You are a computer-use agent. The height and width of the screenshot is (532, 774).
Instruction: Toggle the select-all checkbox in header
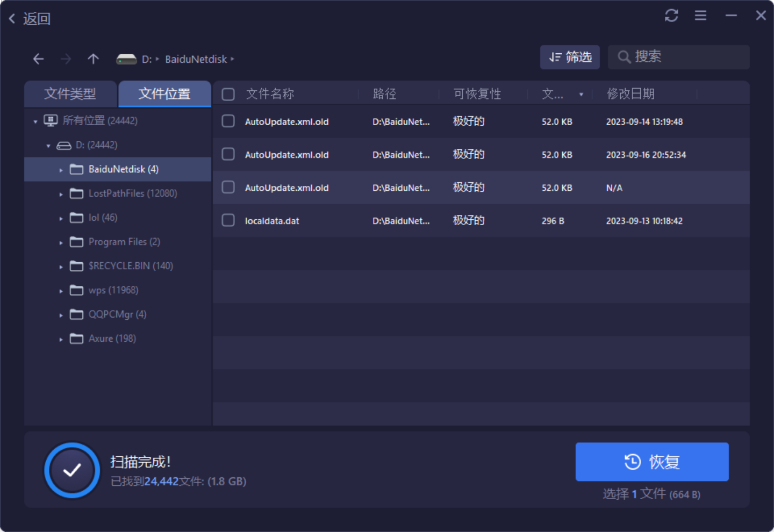click(228, 95)
